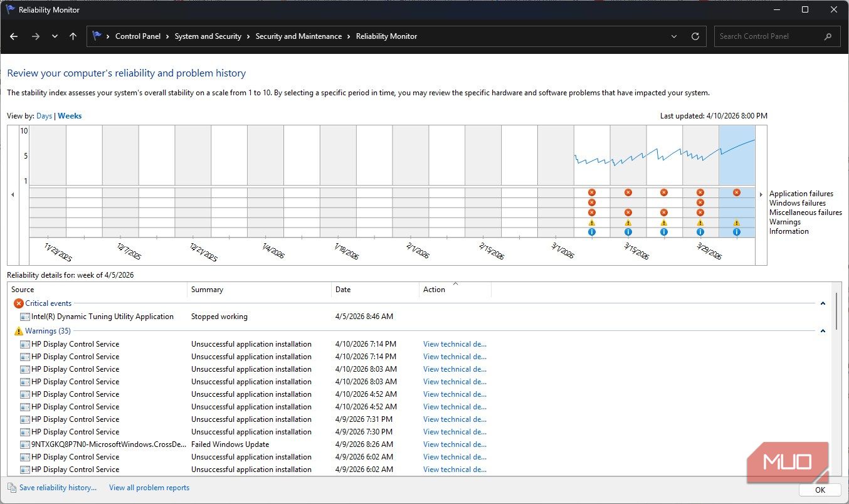Click information icon for week 3/29/2026

700,232
